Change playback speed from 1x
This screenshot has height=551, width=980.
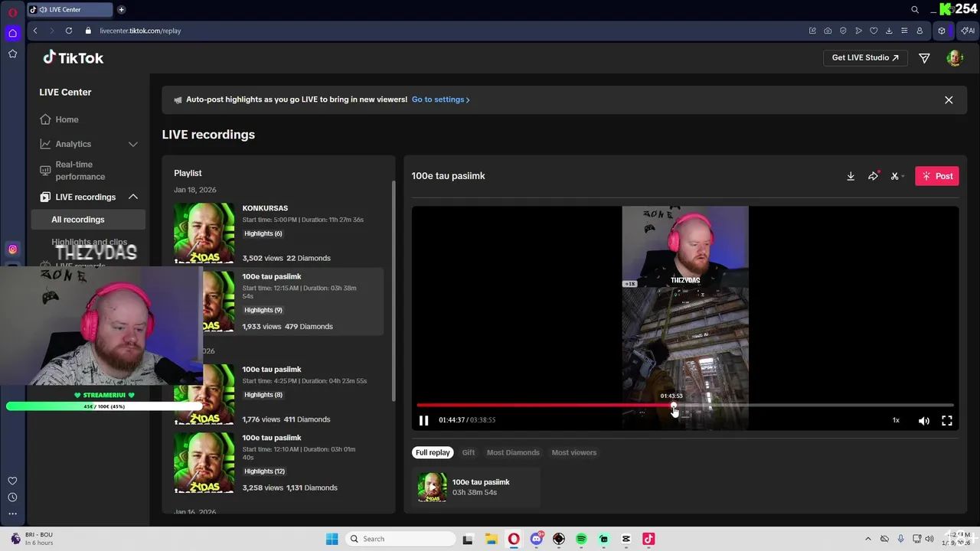point(896,420)
